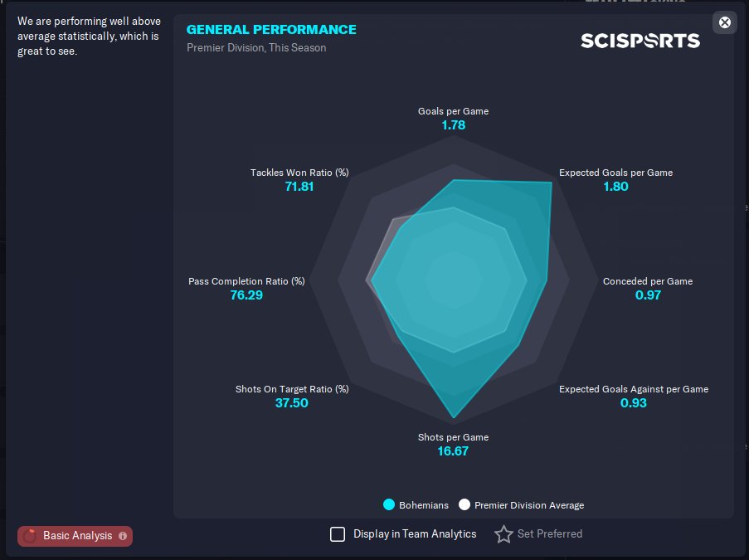Click the General Performance heading

(271, 30)
